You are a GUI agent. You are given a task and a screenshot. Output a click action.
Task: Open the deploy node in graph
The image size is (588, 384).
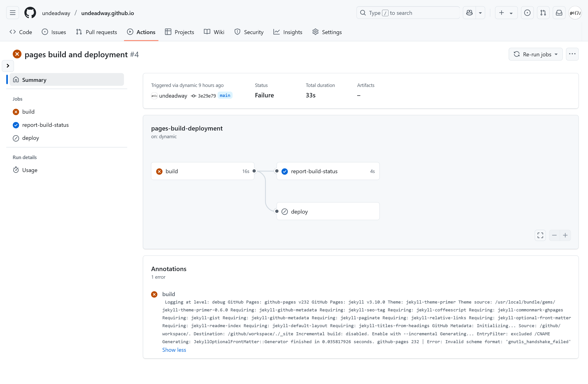pos(328,211)
